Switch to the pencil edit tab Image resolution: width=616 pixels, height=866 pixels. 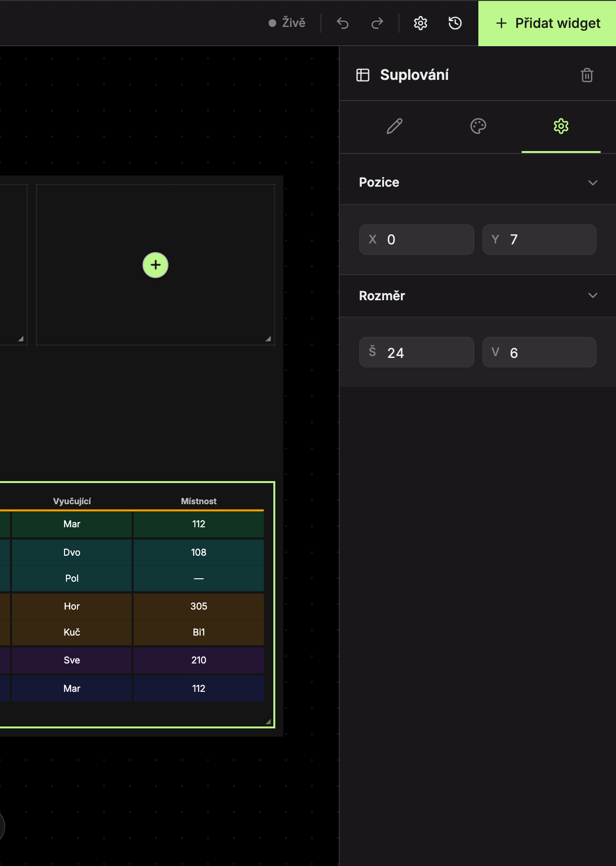click(395, 127)
